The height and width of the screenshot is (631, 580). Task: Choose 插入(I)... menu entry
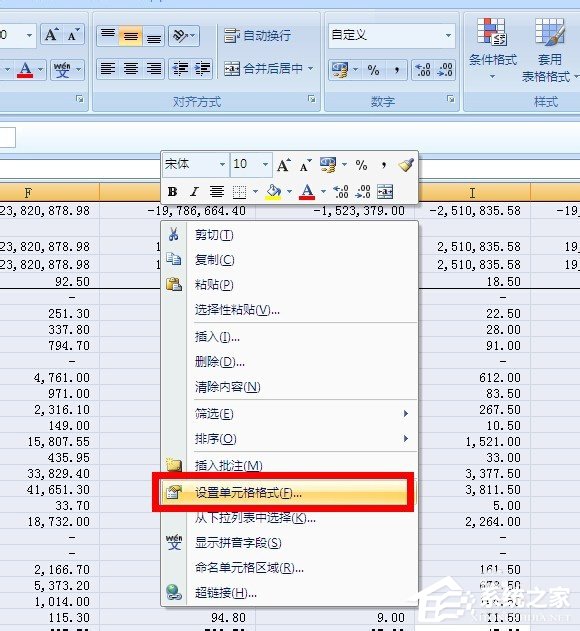pyautogui.click(x=289, y=336)
